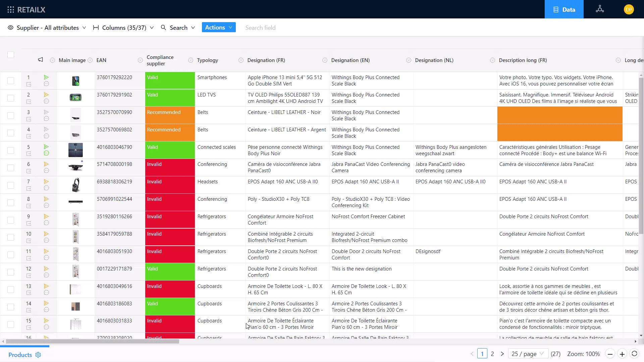Image resolution: width=644 pixels, height=362 pixels.
Task: Click the zoom out minus button
Action: pyautogui.click(x=610, y=354)
